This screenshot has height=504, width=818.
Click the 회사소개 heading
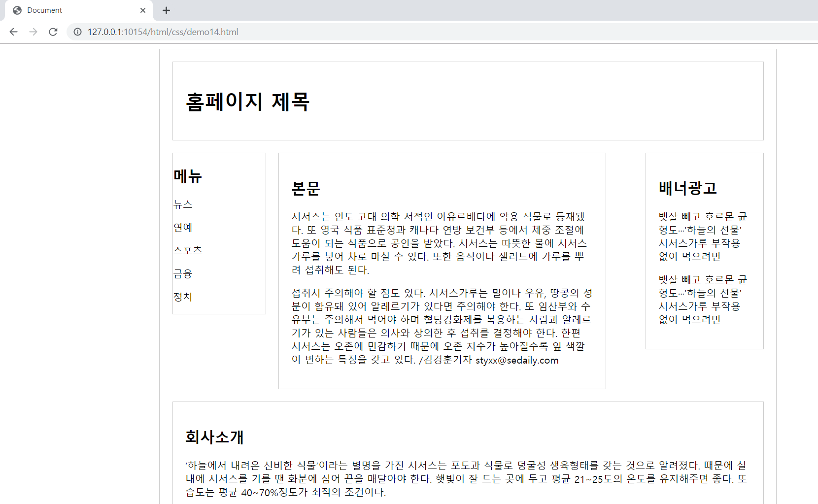214,437
